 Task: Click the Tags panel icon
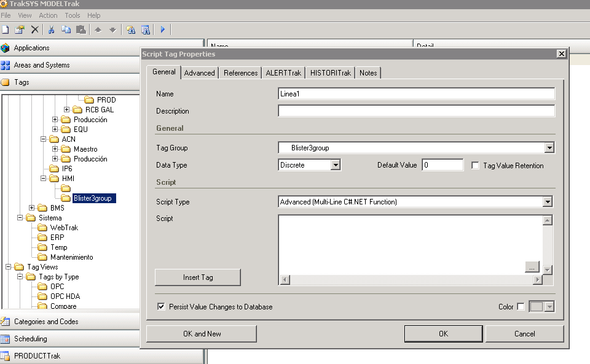coord(6,82)
